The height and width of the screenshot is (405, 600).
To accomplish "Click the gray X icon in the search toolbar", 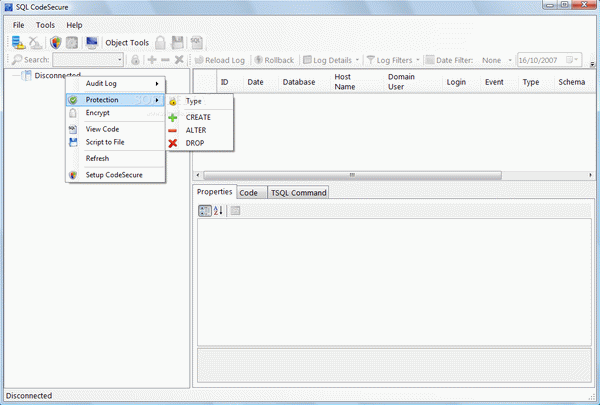I will point(179,60).
